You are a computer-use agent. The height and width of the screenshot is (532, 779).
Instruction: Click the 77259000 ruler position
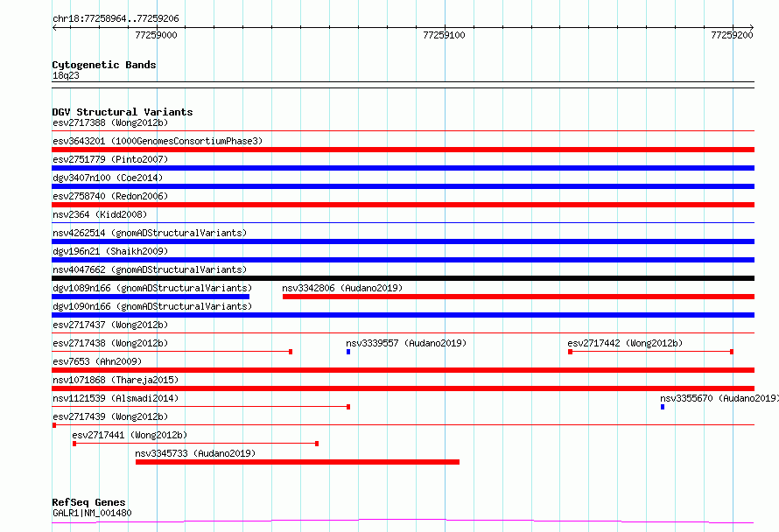click(156, 35)
